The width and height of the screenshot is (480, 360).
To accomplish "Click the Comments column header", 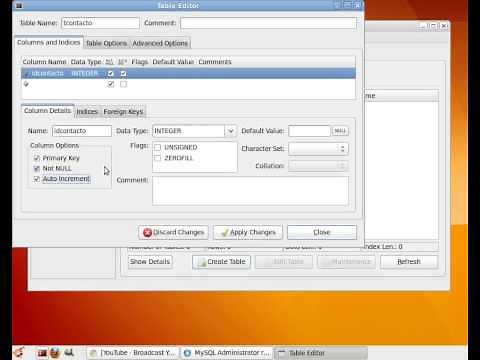I will 215,62.
